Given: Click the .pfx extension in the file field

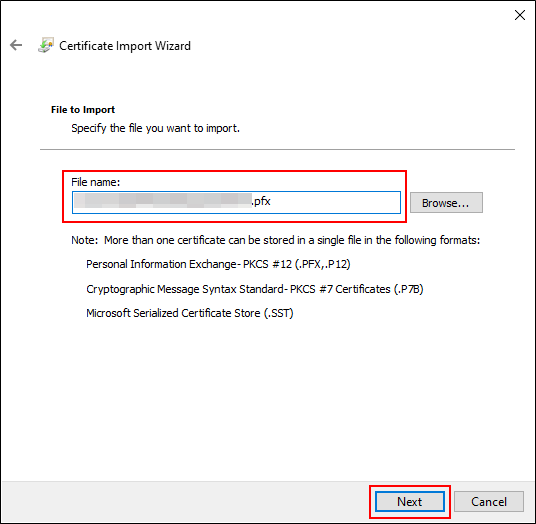Looking at the screenshot, I should 262,201.
